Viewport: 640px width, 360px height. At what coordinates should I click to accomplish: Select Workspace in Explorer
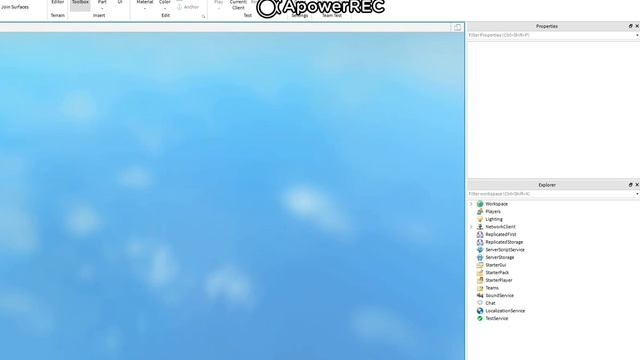497,204
